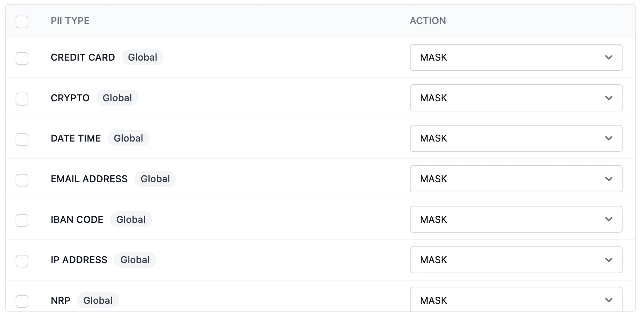Open the action dropdown for CRYPTO
This screenshot has height=323, width=644.
click(x=515, y=98)
